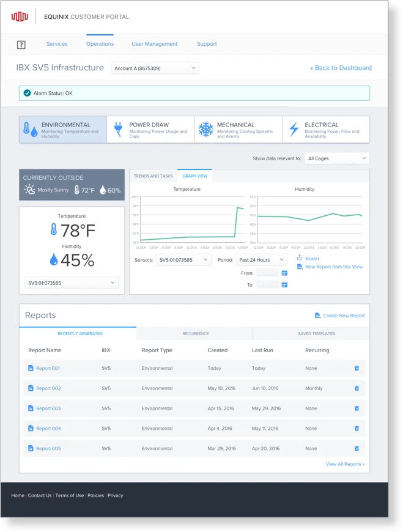The width and height of the screenshot is (403, 532).
Task: Go Back to Dashboard
Action: pos(341,68)
